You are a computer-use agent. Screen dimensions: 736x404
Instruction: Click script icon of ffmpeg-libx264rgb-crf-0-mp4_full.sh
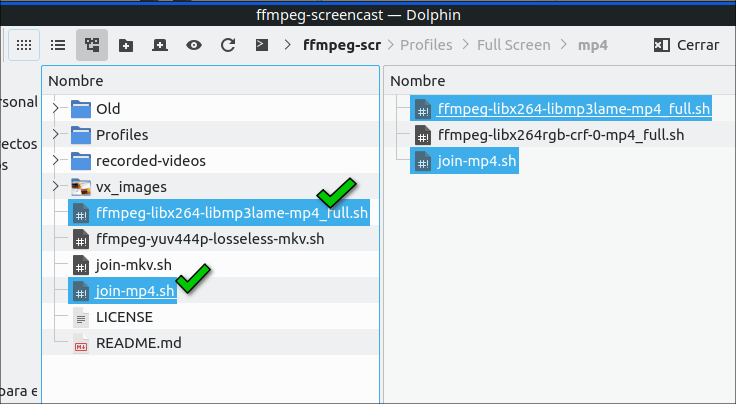(423, 135)
